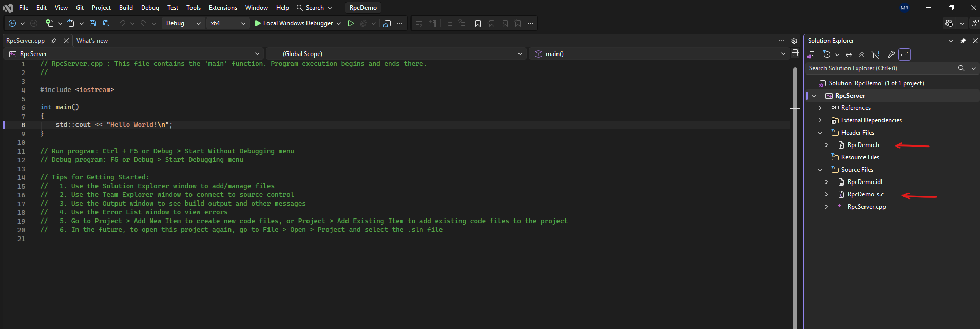Collapse the Source Files folder

pos(820,170)
